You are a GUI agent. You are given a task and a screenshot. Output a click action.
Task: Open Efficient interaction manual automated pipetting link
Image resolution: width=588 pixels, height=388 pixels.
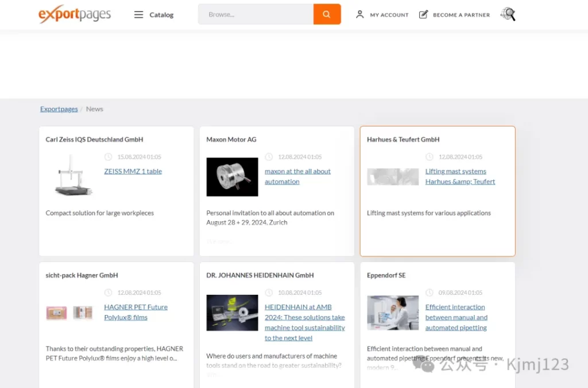457,317
